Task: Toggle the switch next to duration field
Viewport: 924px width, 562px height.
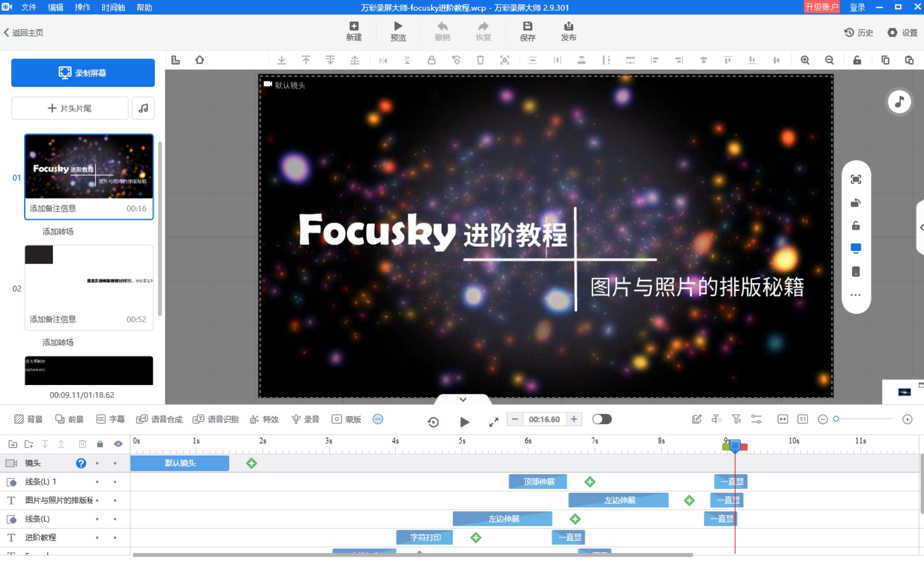Action: pyautogui.click(x=602, y=419)
